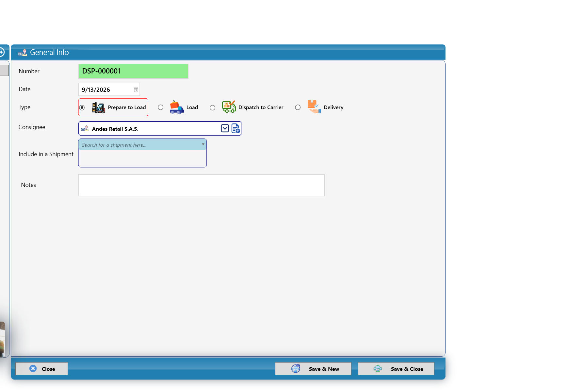This screenshot has height=392, width=588.
Task: Select the Delivery radio button
Action: click(298, 107)
